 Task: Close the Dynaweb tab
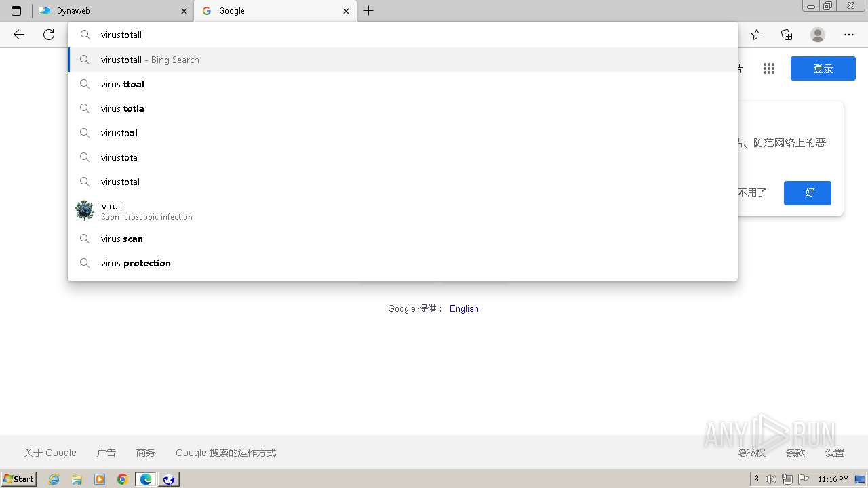184,11
